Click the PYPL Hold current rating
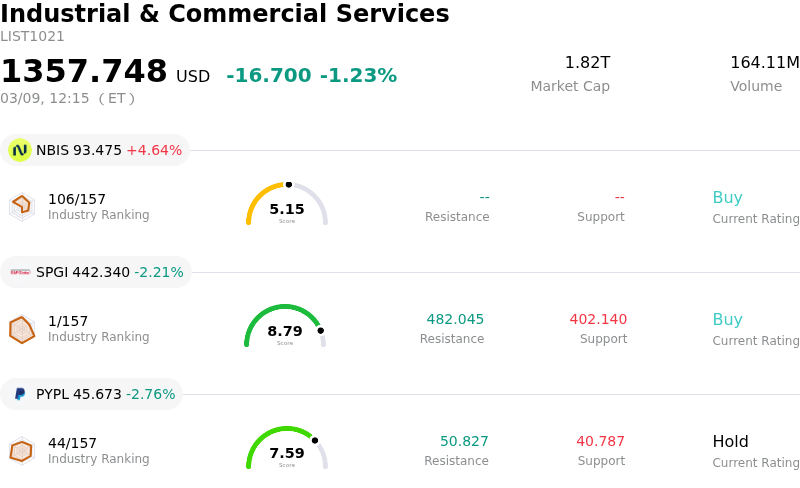This screenshot has width=800, height=488. click(730, 442)
